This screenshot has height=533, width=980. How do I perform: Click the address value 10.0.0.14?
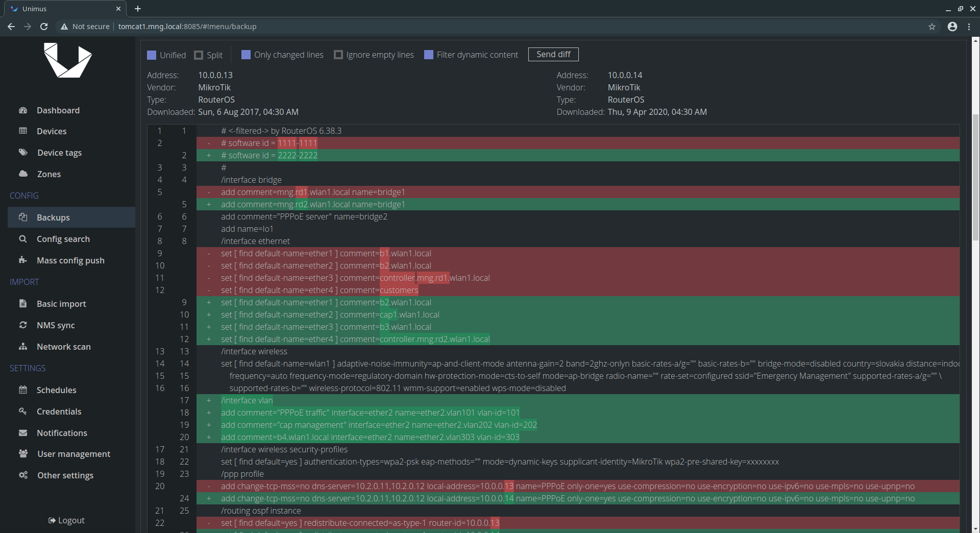click(x=625, y=75)
